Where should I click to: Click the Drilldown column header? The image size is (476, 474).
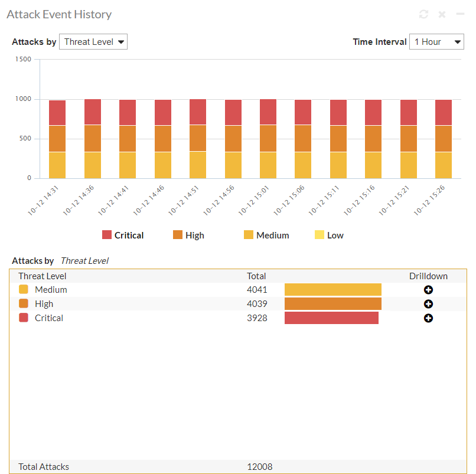click(428, 276)
